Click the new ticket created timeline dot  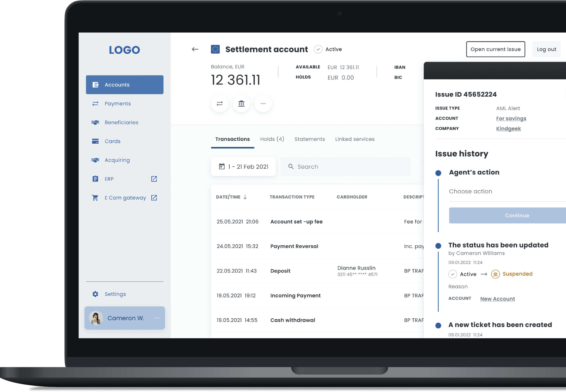[438, 325]
